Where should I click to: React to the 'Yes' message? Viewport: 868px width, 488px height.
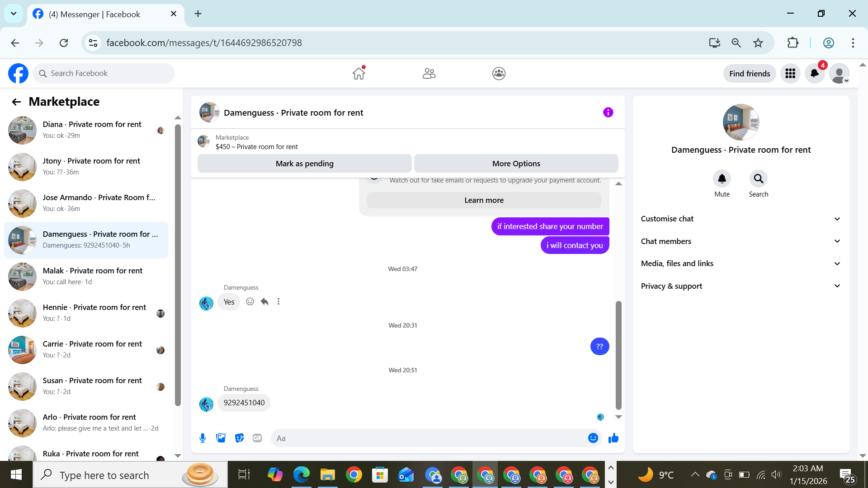[250, 301]
